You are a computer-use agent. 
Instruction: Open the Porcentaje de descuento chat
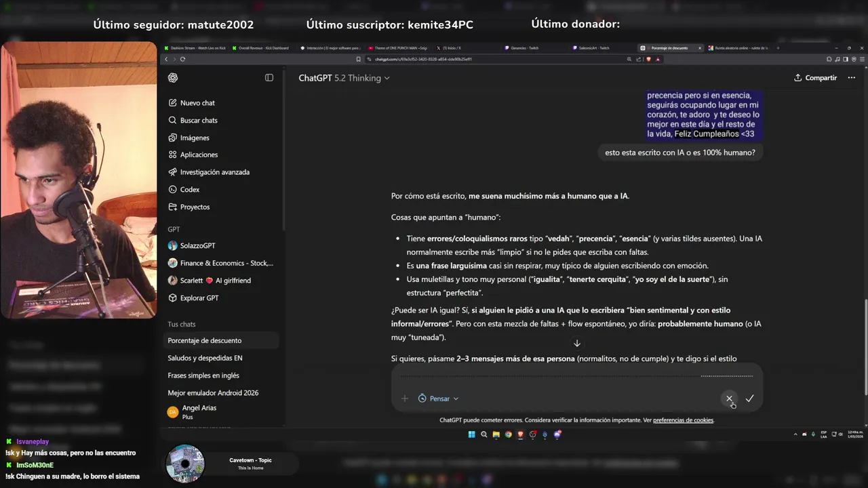pos(222,340)
